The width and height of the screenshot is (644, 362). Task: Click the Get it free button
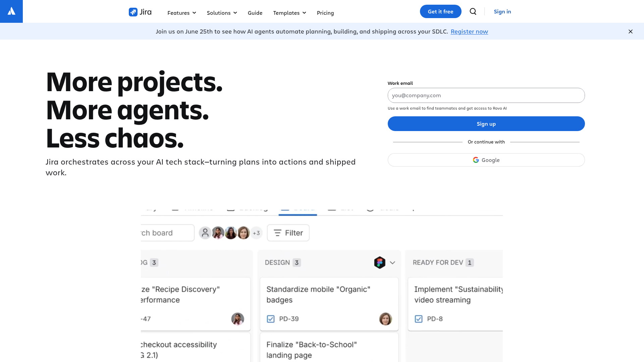pyautogui.click(x=441, y=11)
